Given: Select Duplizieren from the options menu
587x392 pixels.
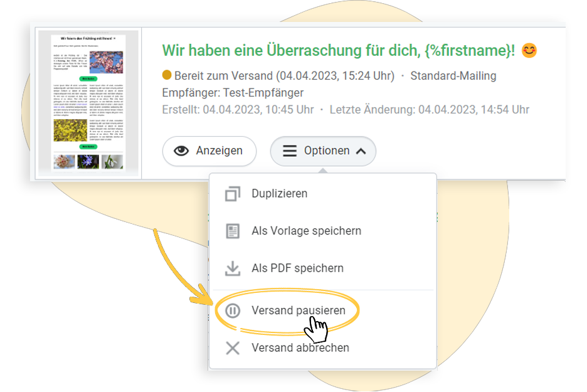Looking at the screenshot, I should click(279, 194).
